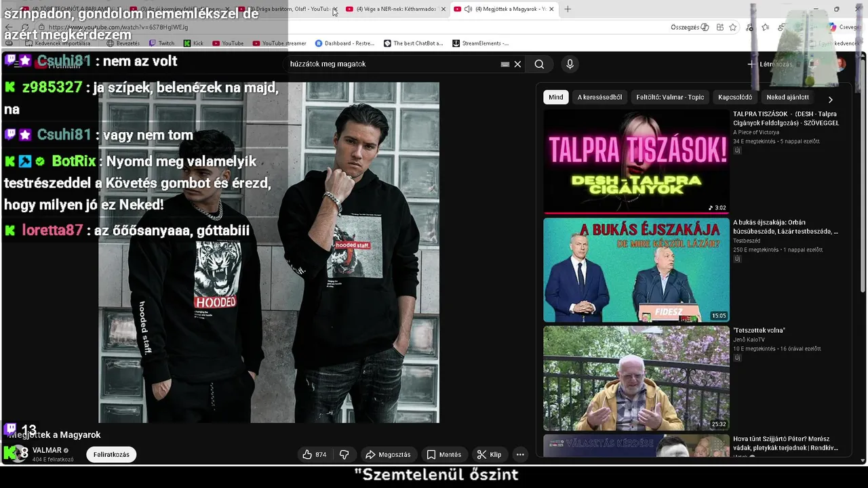Click the Feliratkozás subscribe button

[x=111, y=454]
